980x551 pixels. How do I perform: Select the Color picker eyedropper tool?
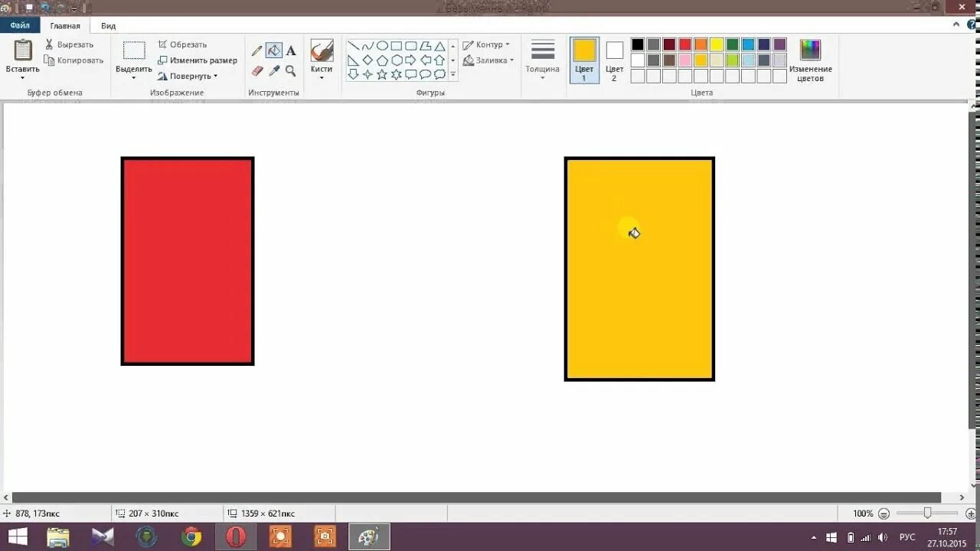pos(274,70)
